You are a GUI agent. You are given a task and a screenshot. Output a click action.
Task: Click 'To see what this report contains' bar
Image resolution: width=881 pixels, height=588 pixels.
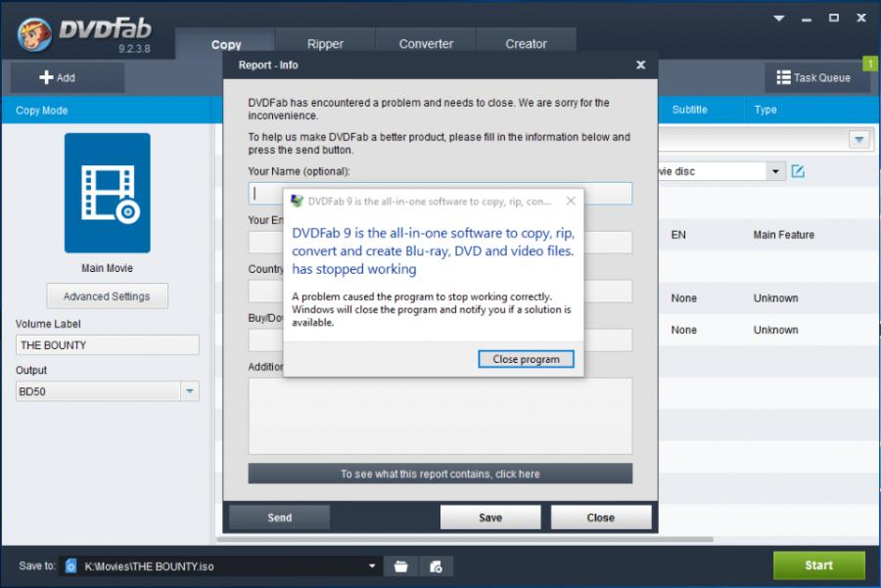[x=440, y=474]
